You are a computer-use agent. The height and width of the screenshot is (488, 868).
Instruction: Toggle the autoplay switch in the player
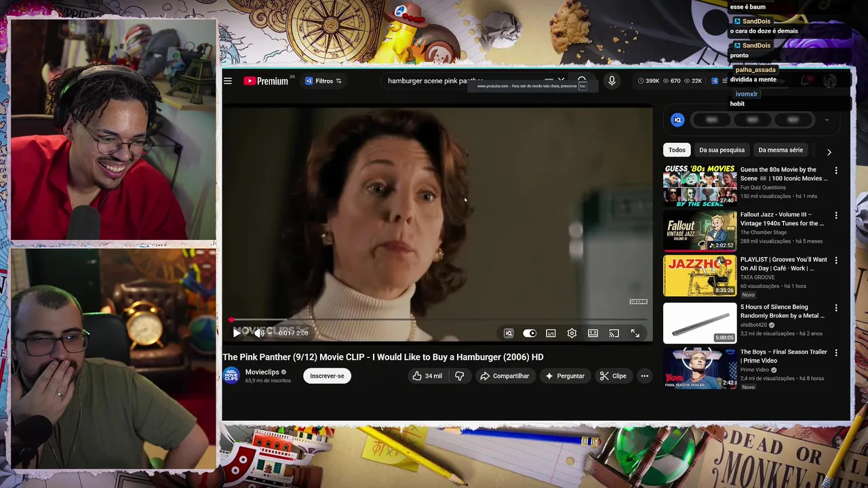(530, 333)
